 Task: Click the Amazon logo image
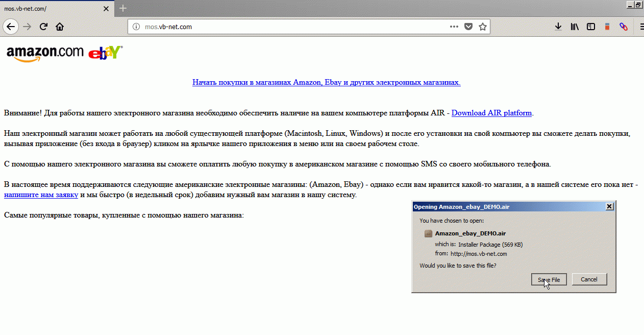coord(45,54)
